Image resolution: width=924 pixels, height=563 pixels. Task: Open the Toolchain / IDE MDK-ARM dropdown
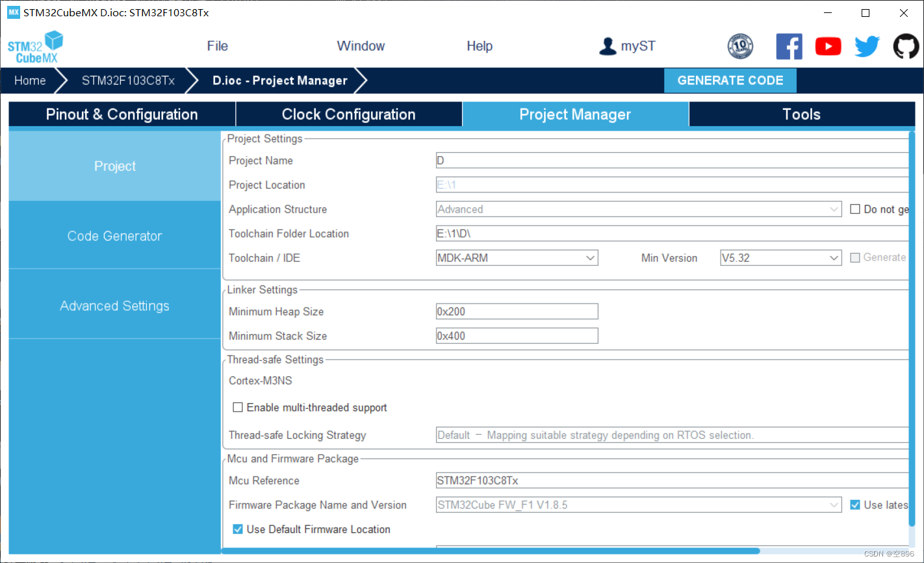(517, 258)
